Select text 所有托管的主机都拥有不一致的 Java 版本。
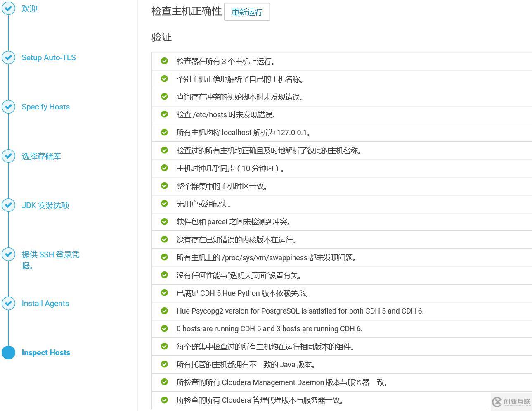The height and width of the screenshot is (411, 532). click(x=246, y=365)
